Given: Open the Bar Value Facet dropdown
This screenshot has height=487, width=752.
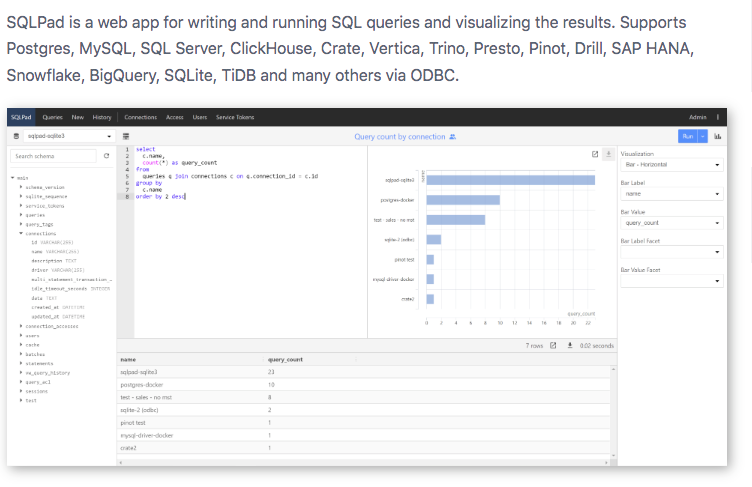Looking at the screenshot, I should [x=672, y=281].
